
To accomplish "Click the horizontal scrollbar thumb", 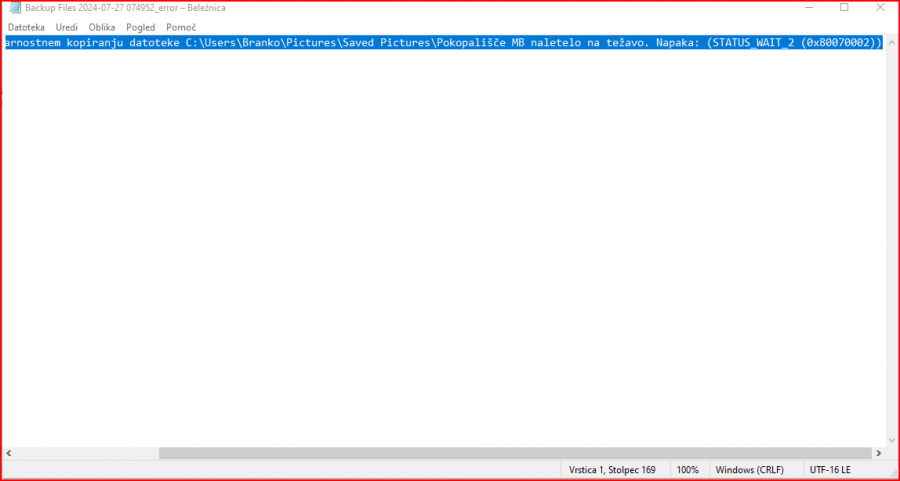I will pyautogui.click(x=520, y=453).
